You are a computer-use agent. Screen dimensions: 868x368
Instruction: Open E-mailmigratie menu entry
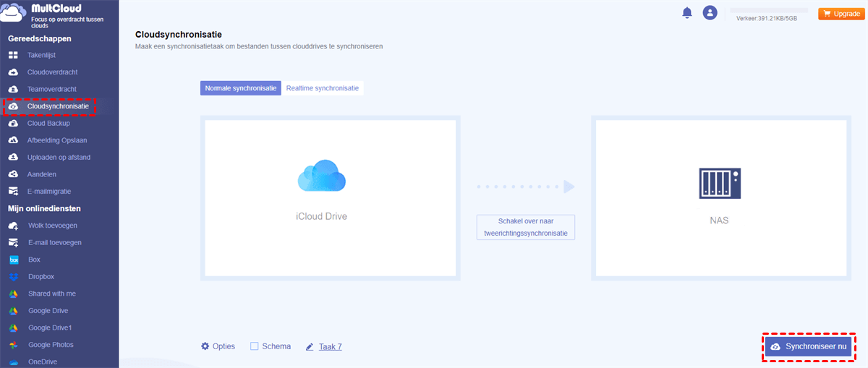50,192
